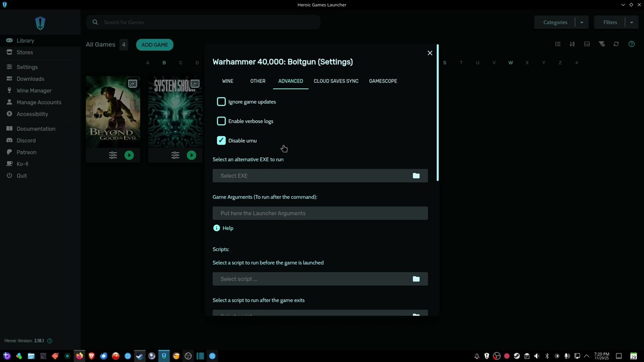The width and height of the screenshot is (644, 362).
Task: Jump to letter W in alphabet filter
Action: pos(511,63)
